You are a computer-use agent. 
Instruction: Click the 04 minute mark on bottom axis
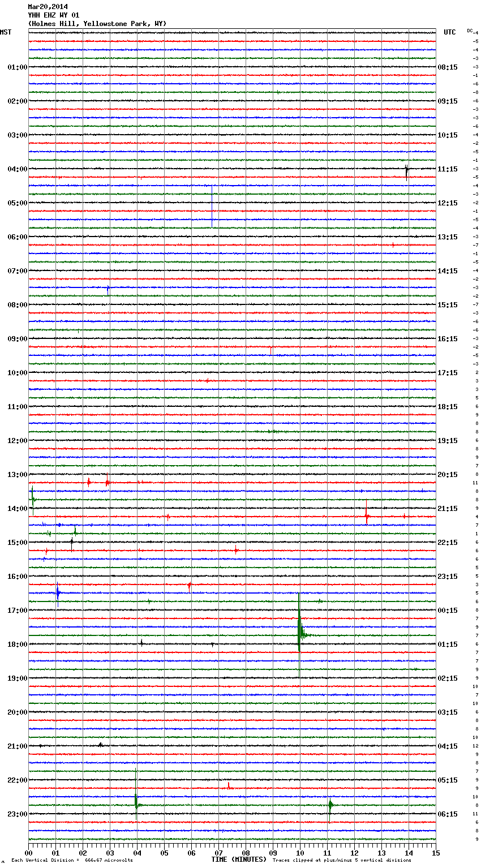coord(137,853)
